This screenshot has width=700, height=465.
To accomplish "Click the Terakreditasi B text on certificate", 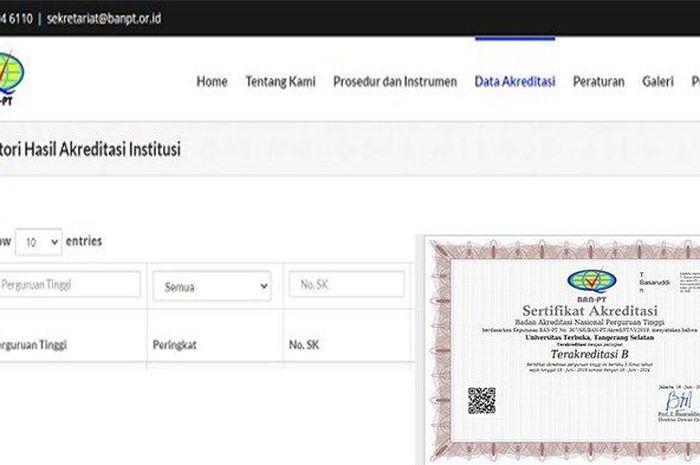I will (x=589, y=354).
